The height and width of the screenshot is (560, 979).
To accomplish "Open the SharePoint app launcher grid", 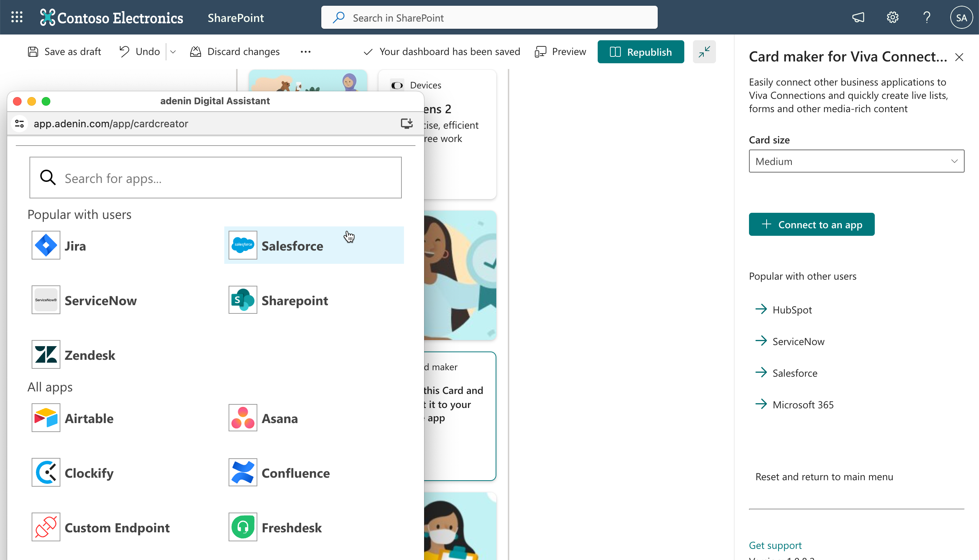I will click(17, 17).
